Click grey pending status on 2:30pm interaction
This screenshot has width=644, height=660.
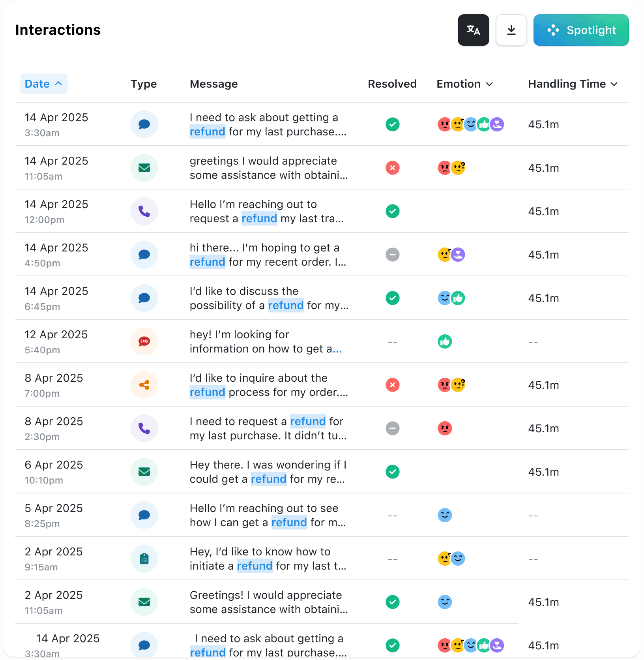[x=393, y=428]
